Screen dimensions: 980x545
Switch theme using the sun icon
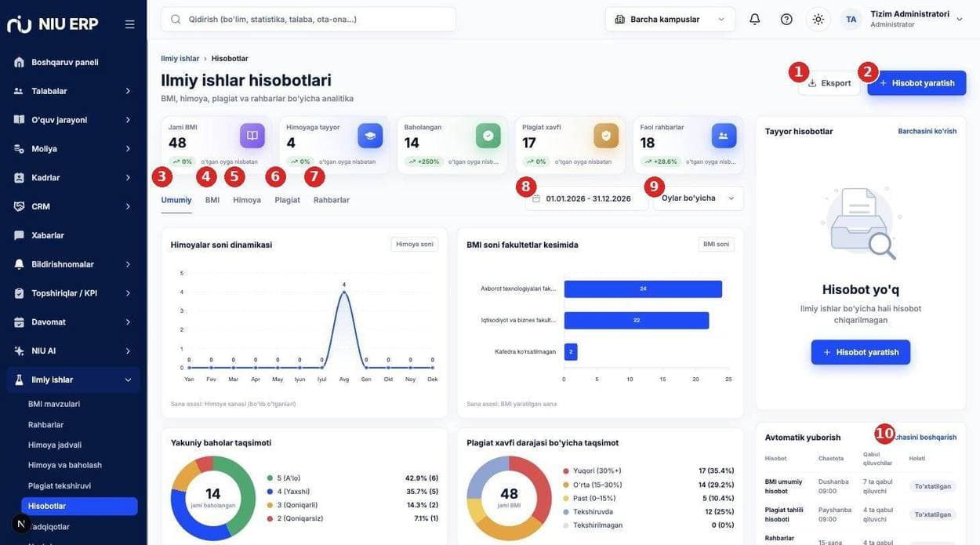tap(818, 19)
